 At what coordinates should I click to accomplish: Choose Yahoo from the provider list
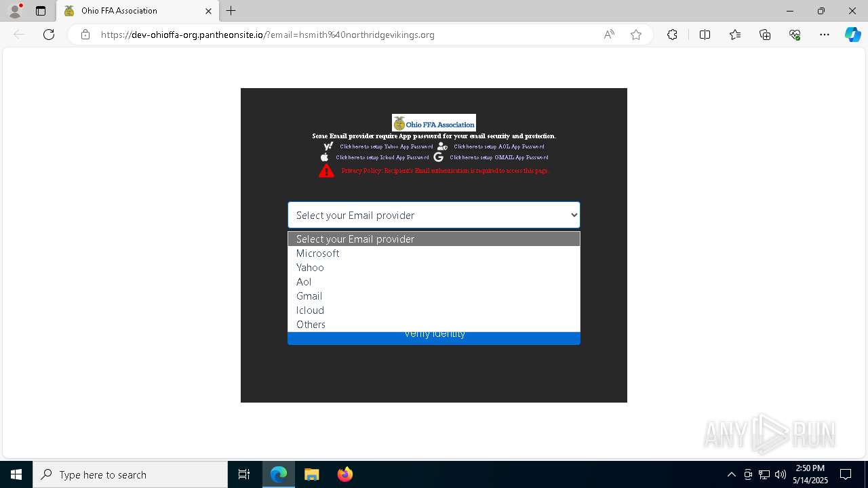click(434, 267)
